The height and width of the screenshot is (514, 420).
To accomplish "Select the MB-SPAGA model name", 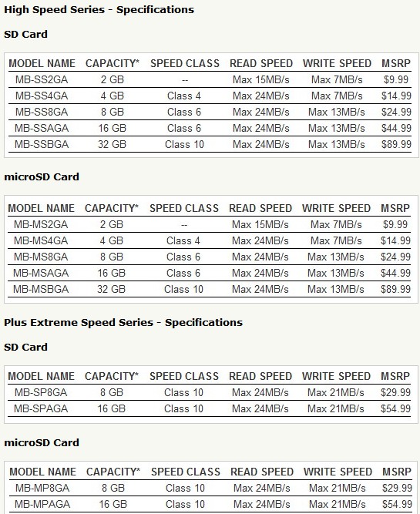I will click(41, 408).
